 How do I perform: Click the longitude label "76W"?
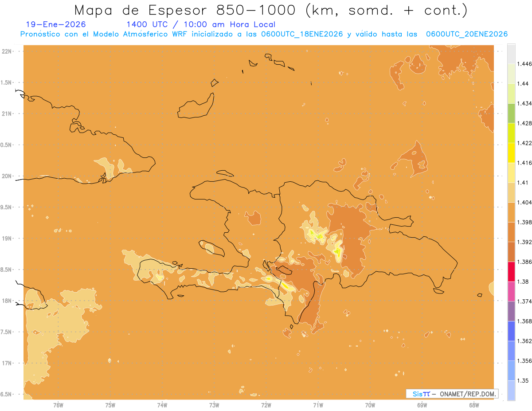pyautogui.click(x=58, y=405)
